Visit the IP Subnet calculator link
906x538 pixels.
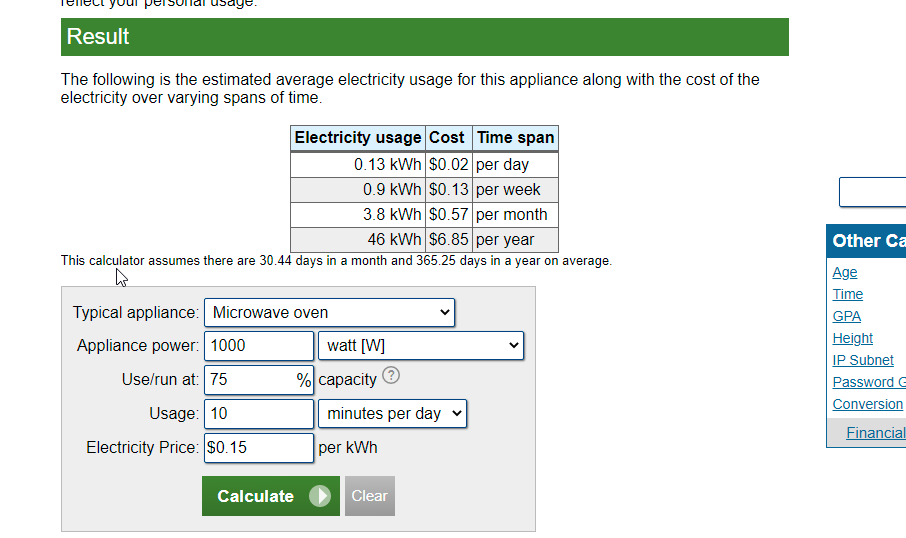tap(864, 360)
